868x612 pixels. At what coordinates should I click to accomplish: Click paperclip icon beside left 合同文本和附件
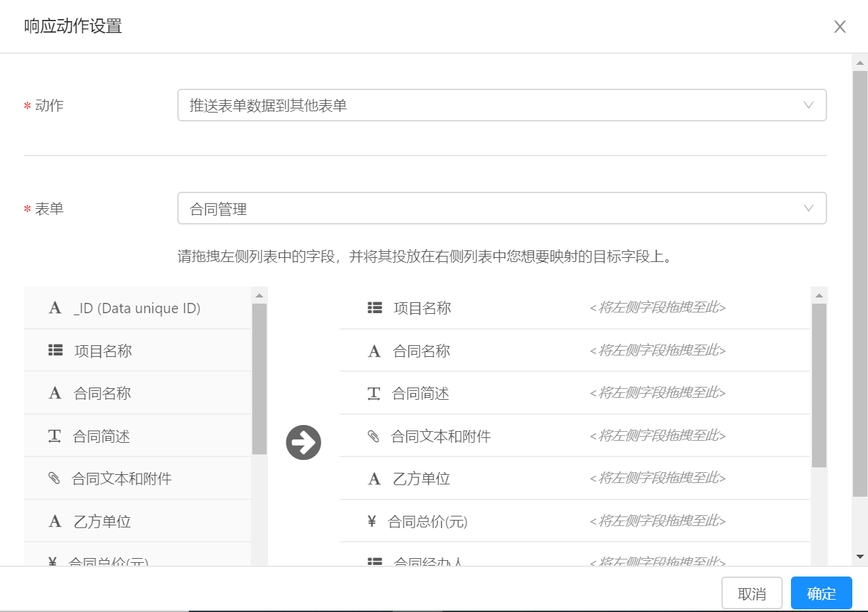[54, 478]
